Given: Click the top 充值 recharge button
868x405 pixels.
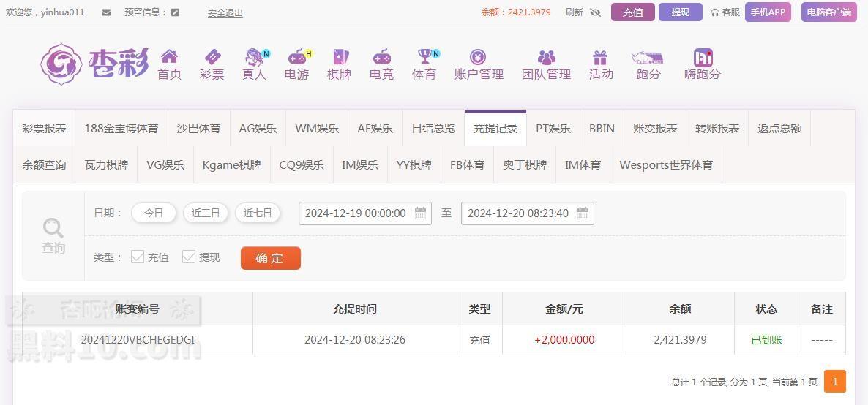Looking at the screenshot, I should click(x=633, y=12).
